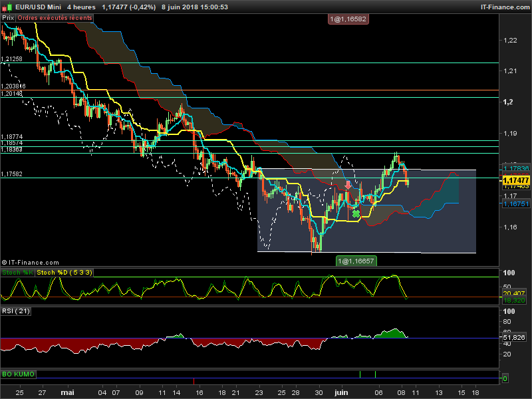The height and width of the screenshot is (399, 532).
Task: Click the BO KUMO 0 value tag
Action: click(505, 378)
